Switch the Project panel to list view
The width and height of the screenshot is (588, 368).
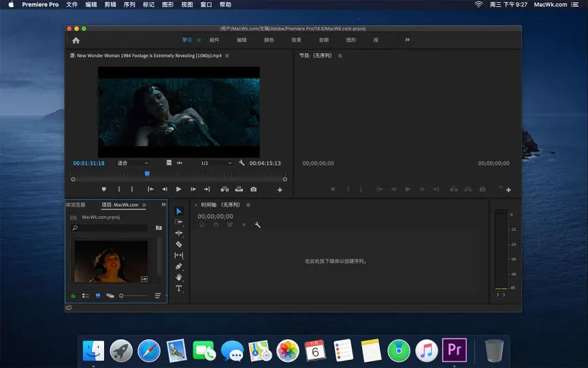86,296
